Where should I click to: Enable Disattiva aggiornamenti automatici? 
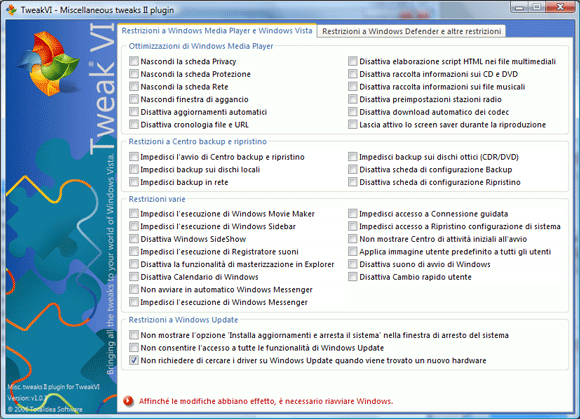[134, 112]
